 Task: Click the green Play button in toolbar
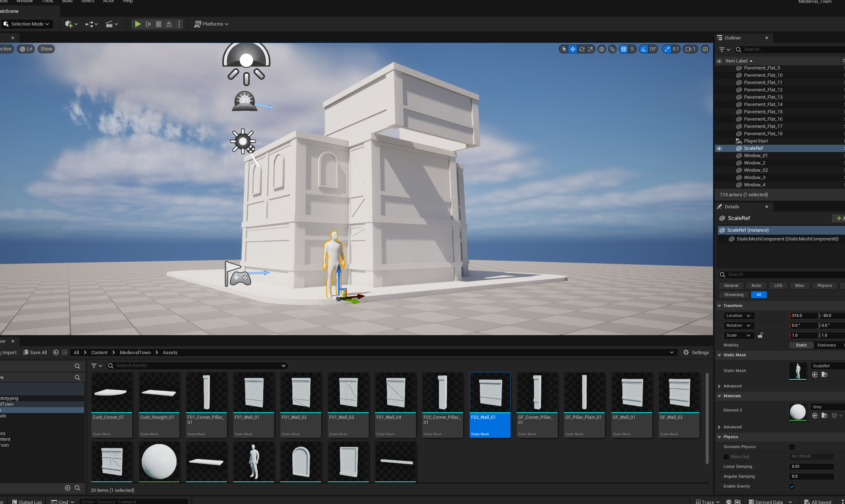tap(138, 24)
